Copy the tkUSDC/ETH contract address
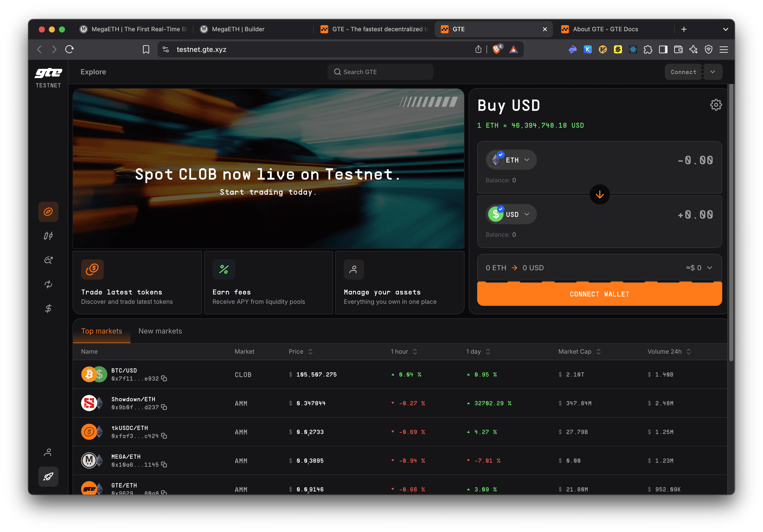The image size is (763, 532). point(164,436)
